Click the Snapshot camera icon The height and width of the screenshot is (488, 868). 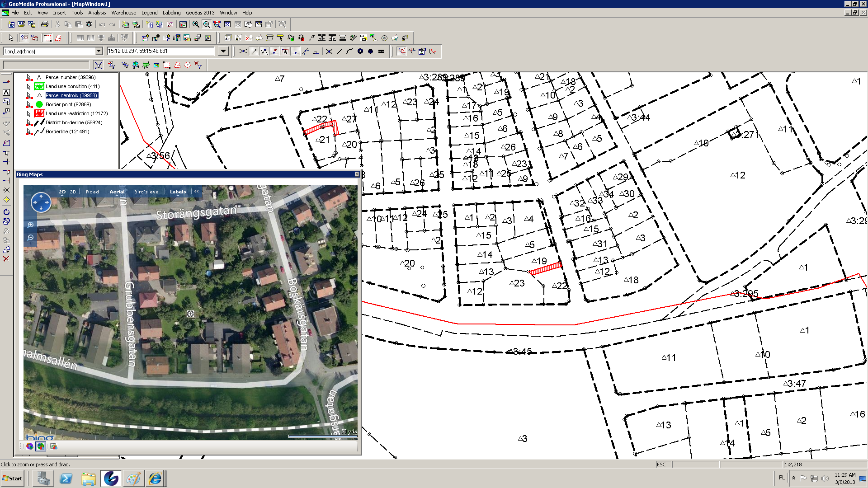[89, 24]
